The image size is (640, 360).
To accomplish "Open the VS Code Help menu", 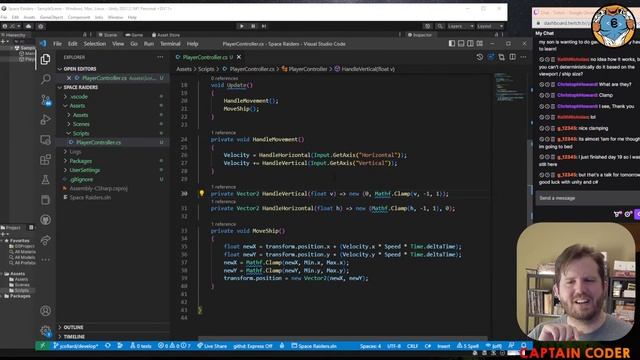I will pos(192,44).
